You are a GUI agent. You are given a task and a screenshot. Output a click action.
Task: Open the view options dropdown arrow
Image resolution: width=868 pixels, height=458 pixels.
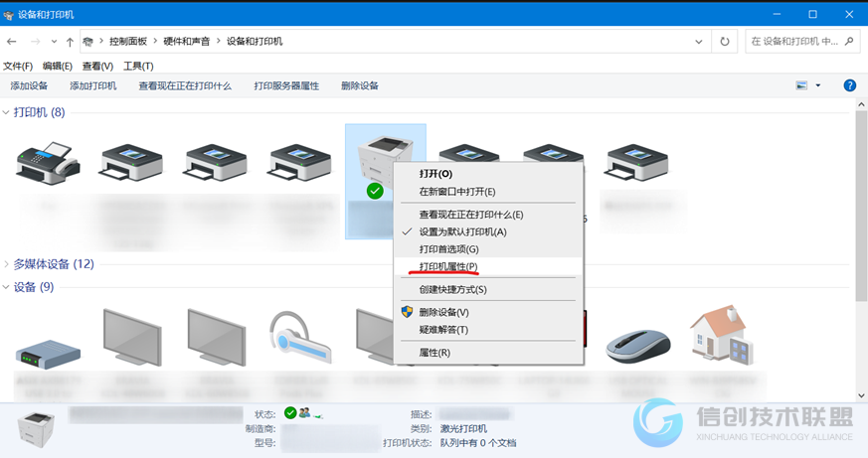817,85
